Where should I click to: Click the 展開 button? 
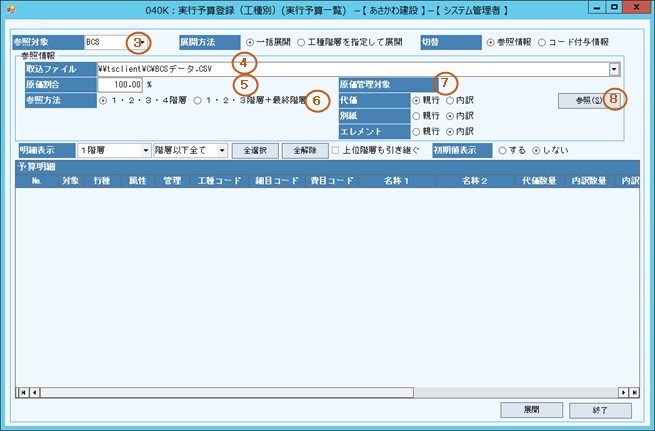click(530, 410)
